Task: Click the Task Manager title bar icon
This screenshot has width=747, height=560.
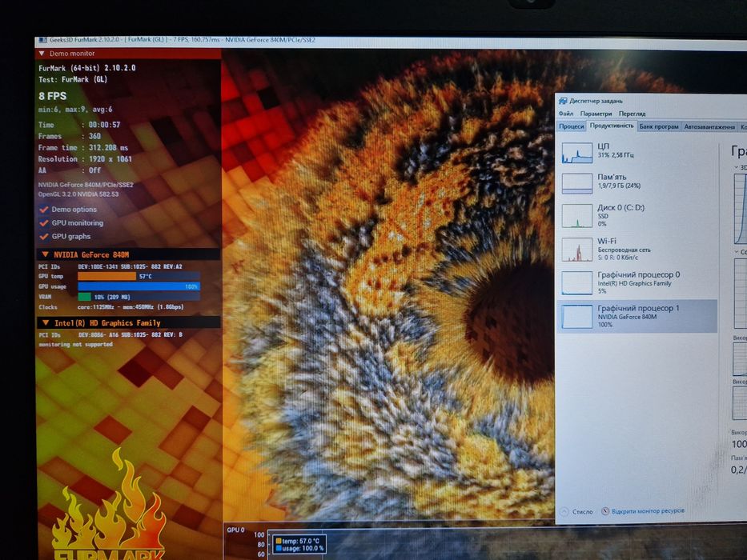Action: pos(563,101)
